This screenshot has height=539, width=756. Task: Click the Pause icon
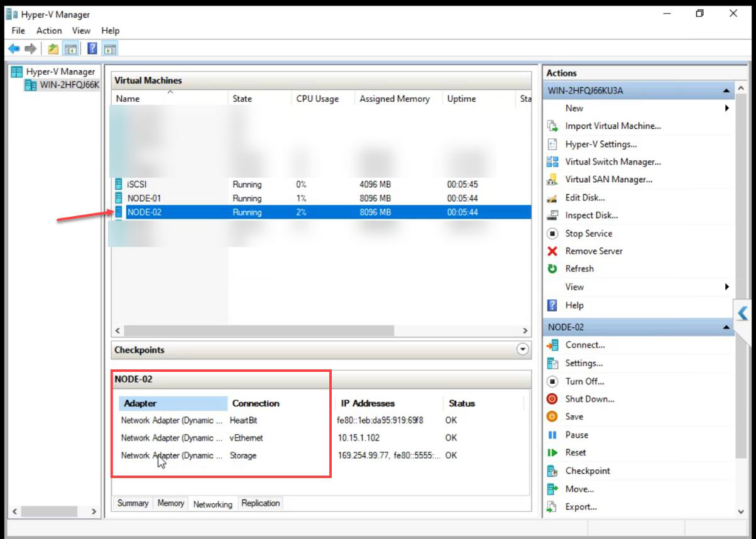(x=552, y=435)
